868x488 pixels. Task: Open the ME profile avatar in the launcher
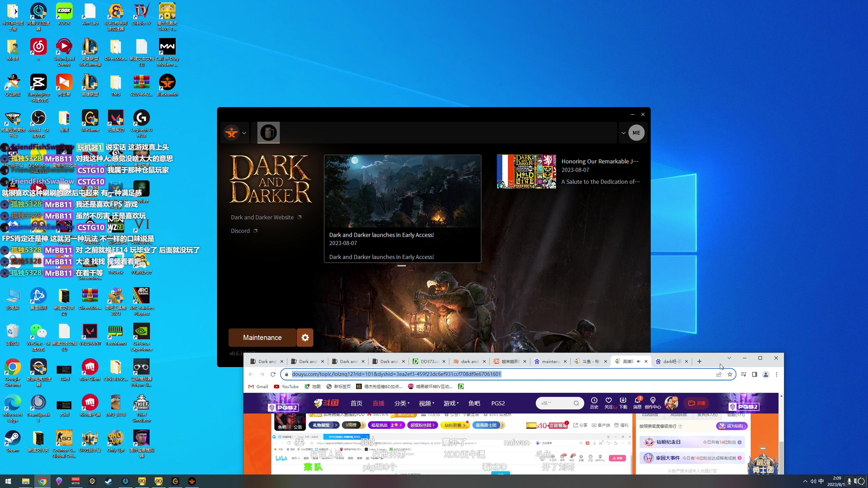636,133
